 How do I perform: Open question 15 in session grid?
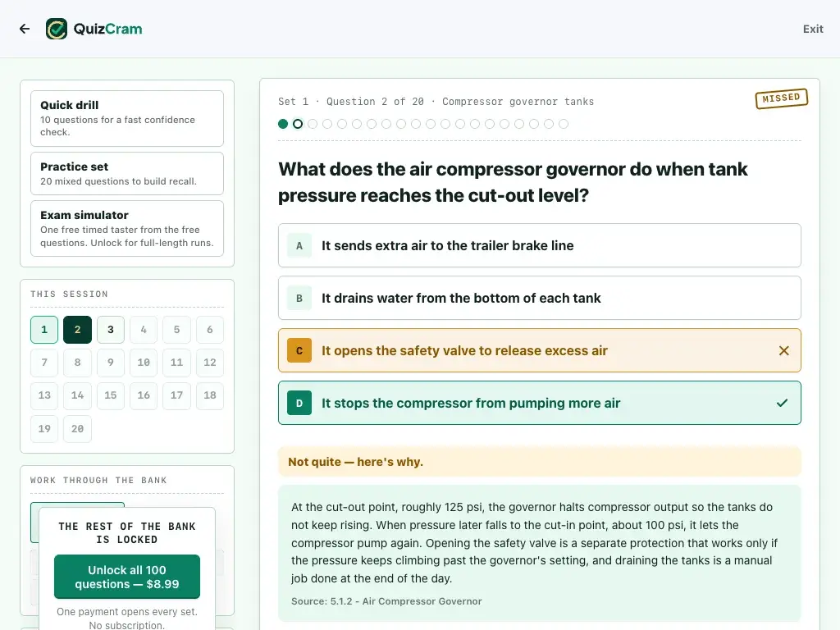pyautogui.click(x=111, y=395)
